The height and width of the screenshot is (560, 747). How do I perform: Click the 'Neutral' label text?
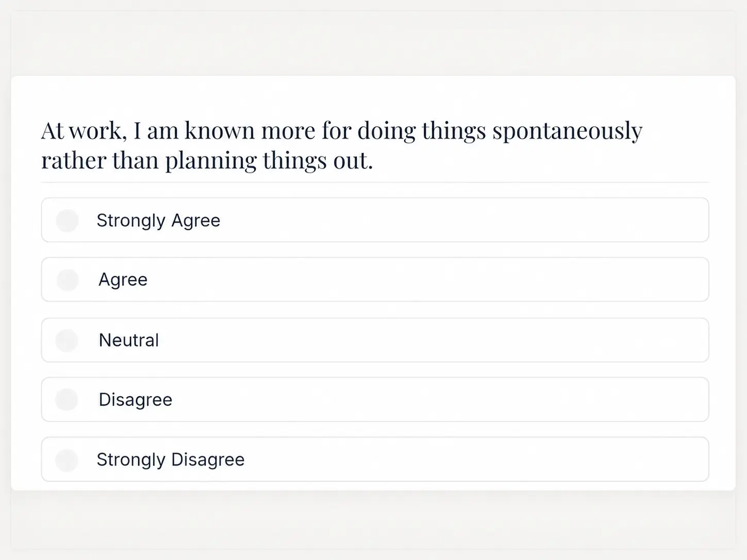(x=129, y=340)
